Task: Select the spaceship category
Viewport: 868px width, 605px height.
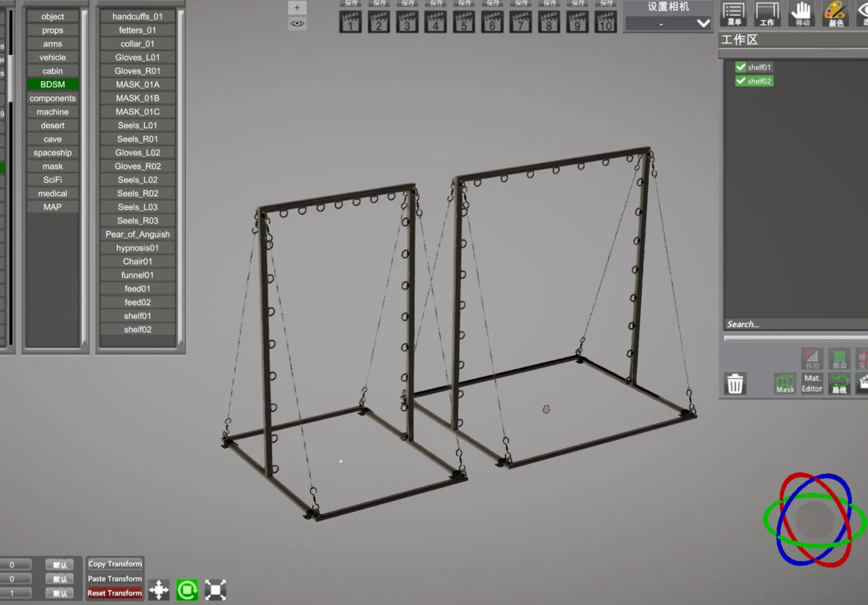Action: point(53,153)
